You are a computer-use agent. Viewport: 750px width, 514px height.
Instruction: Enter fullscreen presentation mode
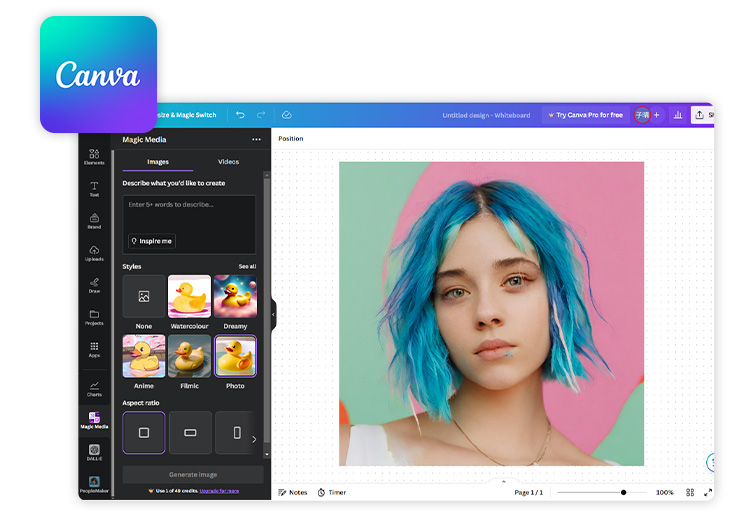point(708,492)
